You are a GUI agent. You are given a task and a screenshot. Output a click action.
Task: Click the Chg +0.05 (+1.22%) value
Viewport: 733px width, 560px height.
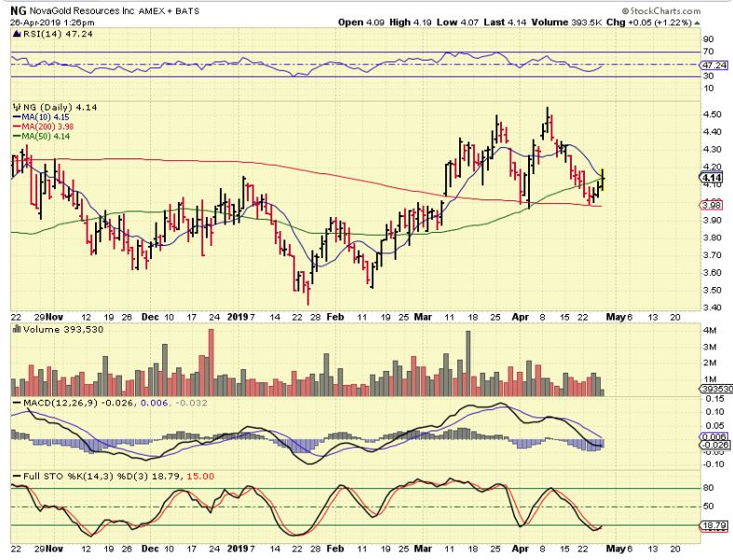tap(649, 22)
